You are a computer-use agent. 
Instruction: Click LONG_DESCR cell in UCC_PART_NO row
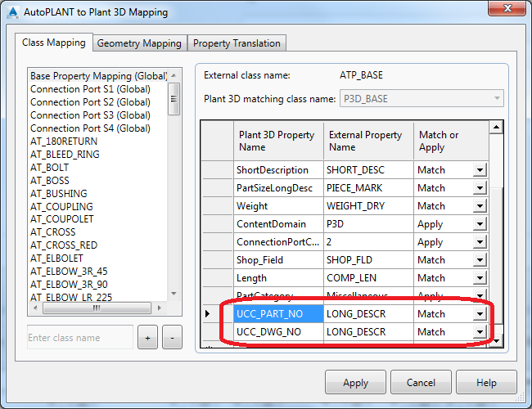[368, 313]
